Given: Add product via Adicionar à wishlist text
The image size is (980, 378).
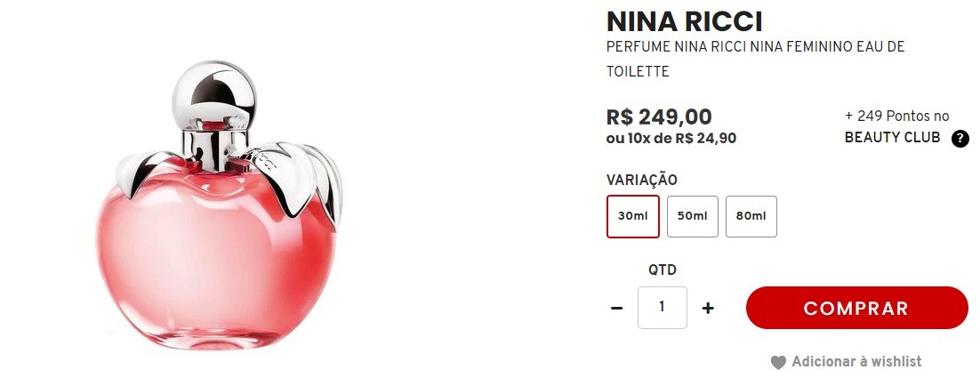Looking at the screenshot, I should coord(856,362).
